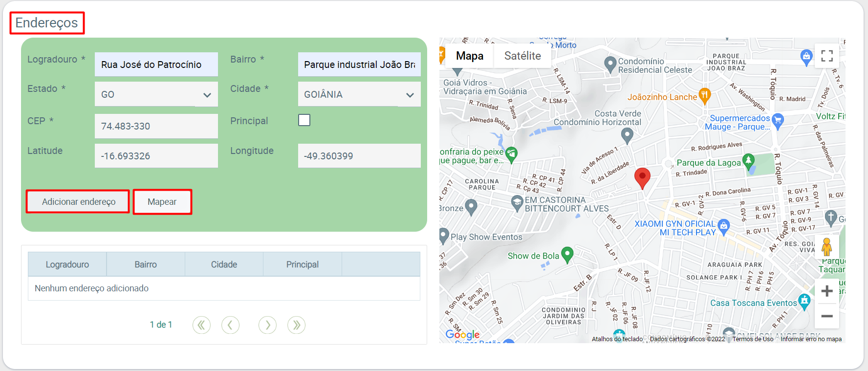The height and width of the screenshot is (371, 868).
Task: Toggle fullscreen map view
Action: pyautogui.click(x=826, y=56)
